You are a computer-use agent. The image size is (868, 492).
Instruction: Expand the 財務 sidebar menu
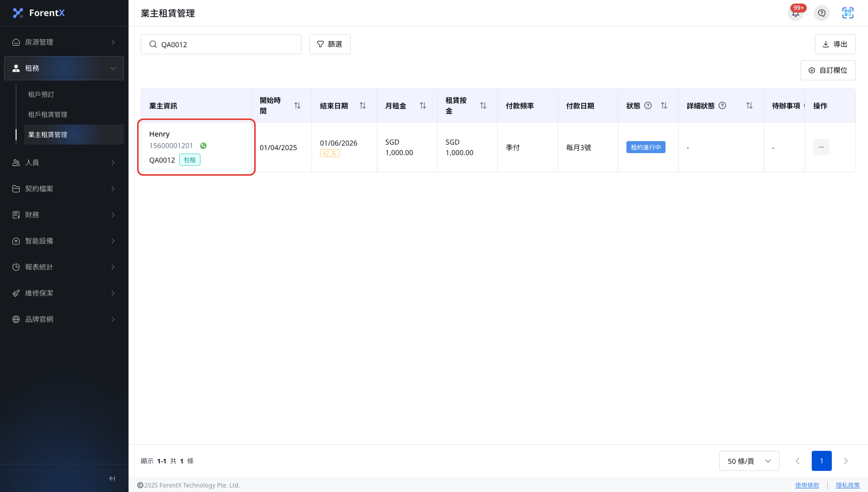click(x=64, y=215)
